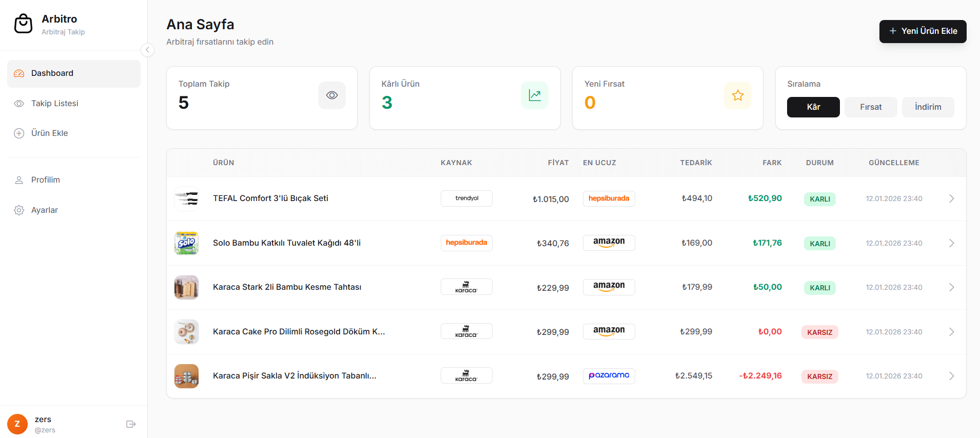
Task: Click the orange Z user avatar
Action: (17, 424)
